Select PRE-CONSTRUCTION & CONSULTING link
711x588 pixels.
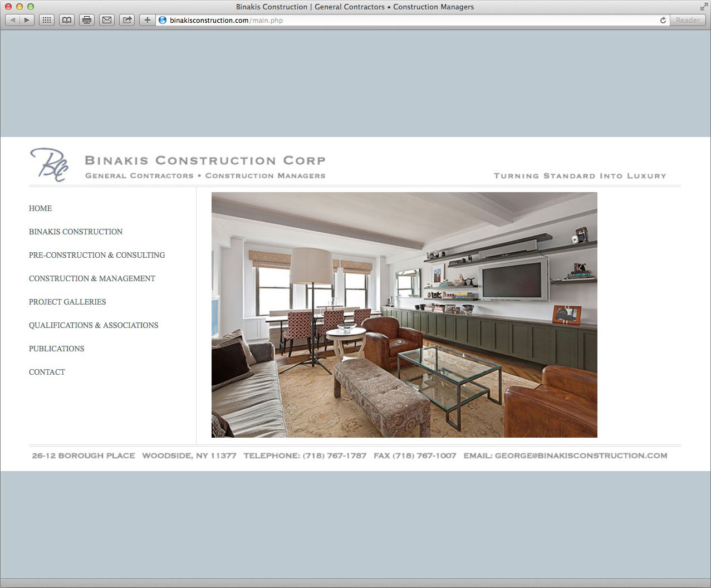pyautogui.click(x=97, y=255)
